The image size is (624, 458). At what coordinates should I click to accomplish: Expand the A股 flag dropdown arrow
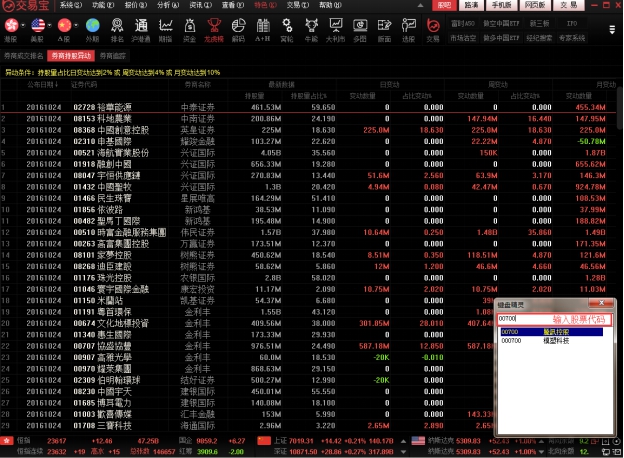click(x=78, y=23)
